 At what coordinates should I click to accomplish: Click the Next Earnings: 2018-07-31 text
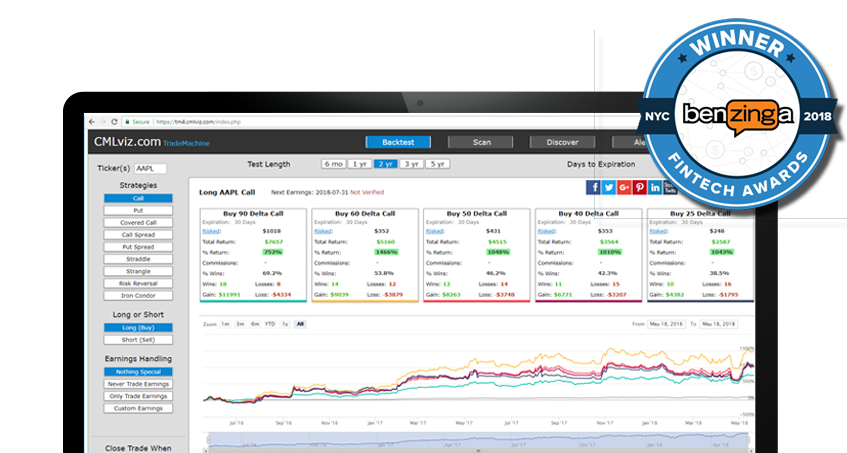pyautogui.click(x=310, y=192)
